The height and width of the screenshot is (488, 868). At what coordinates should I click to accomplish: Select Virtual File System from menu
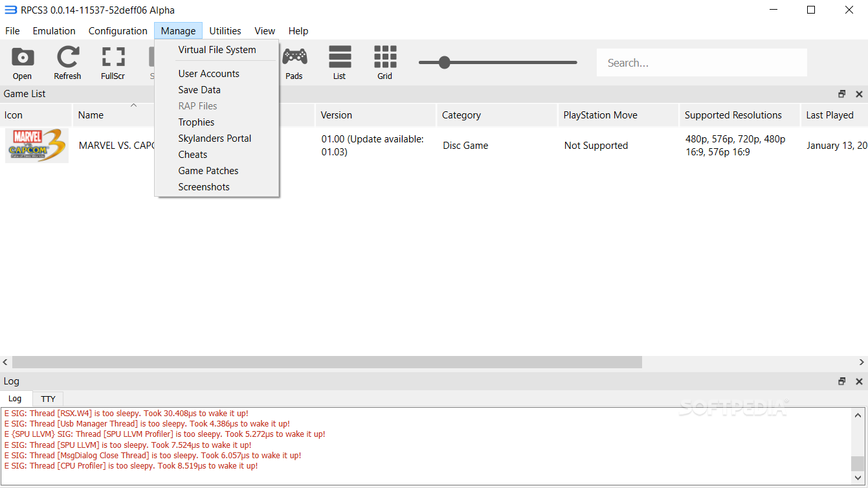[x=217, y=50]
